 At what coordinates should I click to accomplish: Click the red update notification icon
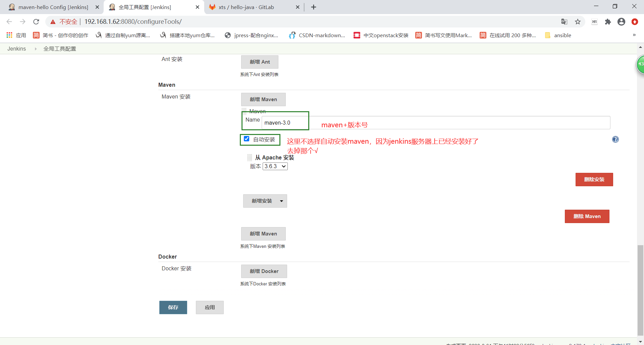pos(635,22)
